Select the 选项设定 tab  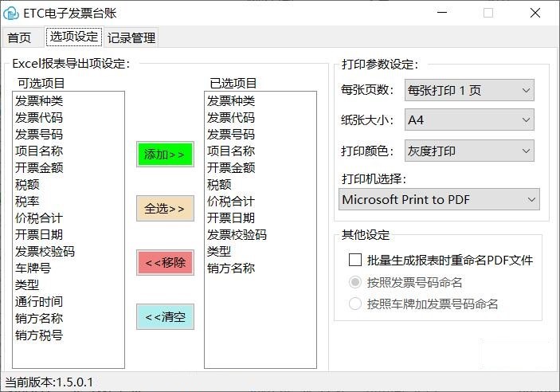click(x=74, y=37)
